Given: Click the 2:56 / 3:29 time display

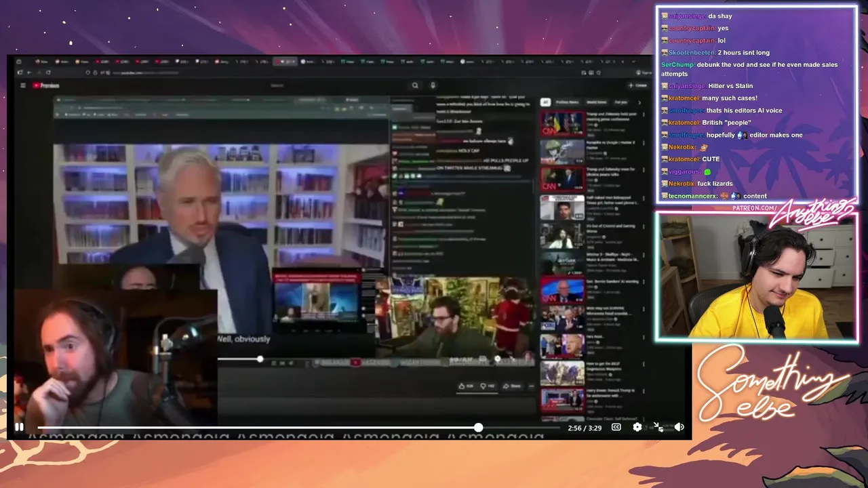Looking at the screenshot, I should pyautogui.click(x=585, y=428).
